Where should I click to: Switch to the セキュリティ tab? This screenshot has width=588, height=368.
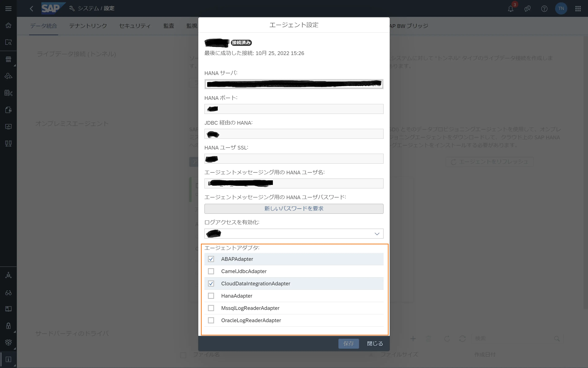(135, 26)
